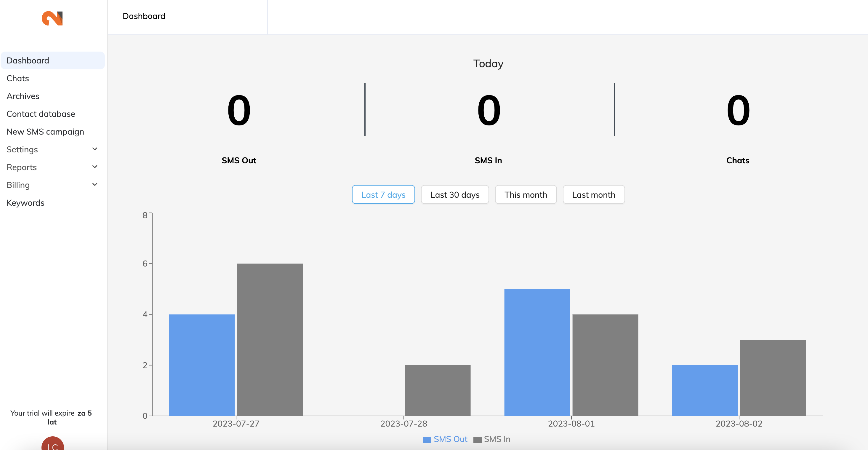The image size is (868, 450).
Task: Expand the Billing menu chevron
Action: [x=95, y=185]
